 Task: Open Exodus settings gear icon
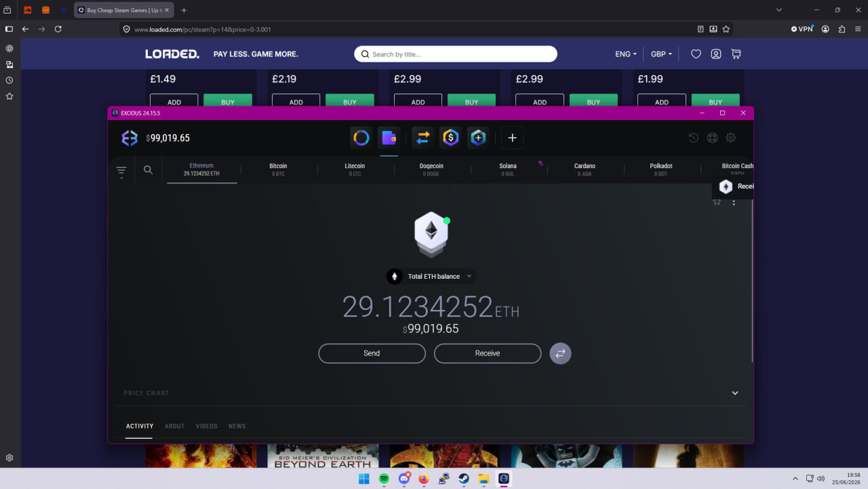(731, 138)
